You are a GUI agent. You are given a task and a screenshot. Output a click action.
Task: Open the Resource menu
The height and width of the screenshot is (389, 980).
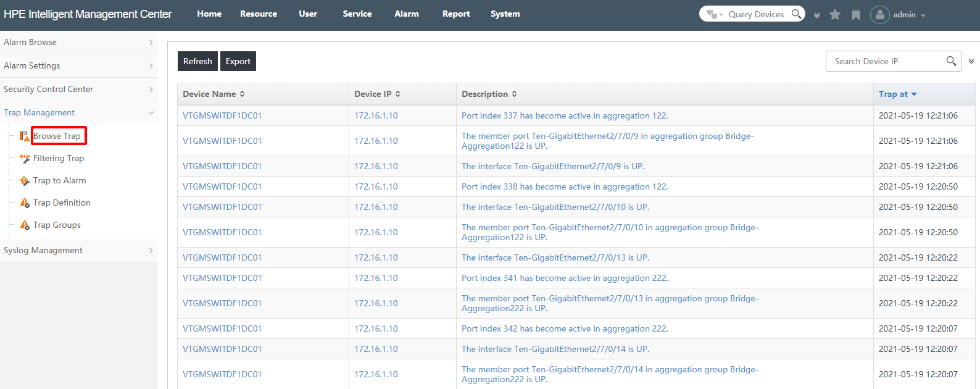pos(259,14)
